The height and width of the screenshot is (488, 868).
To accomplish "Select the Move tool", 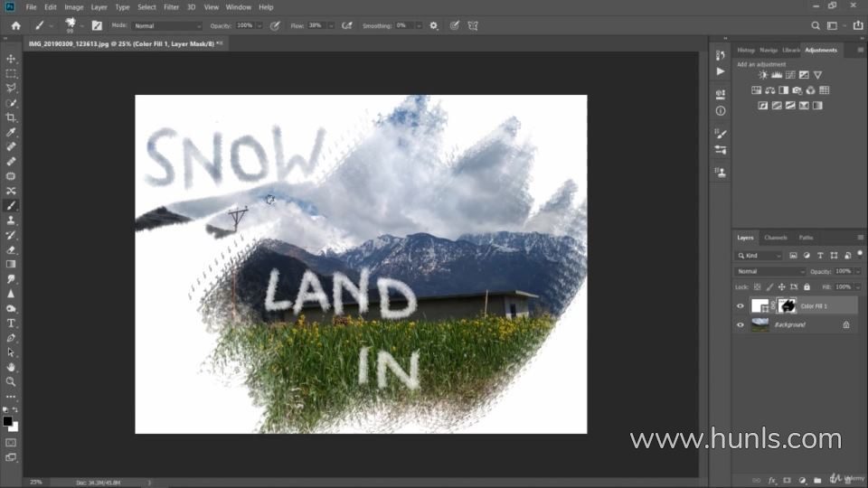I will point(11,59).
